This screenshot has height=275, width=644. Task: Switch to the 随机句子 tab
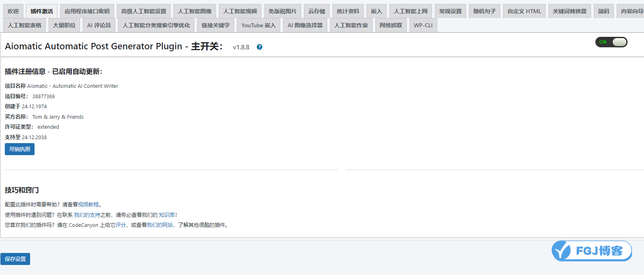click(485, 11)
